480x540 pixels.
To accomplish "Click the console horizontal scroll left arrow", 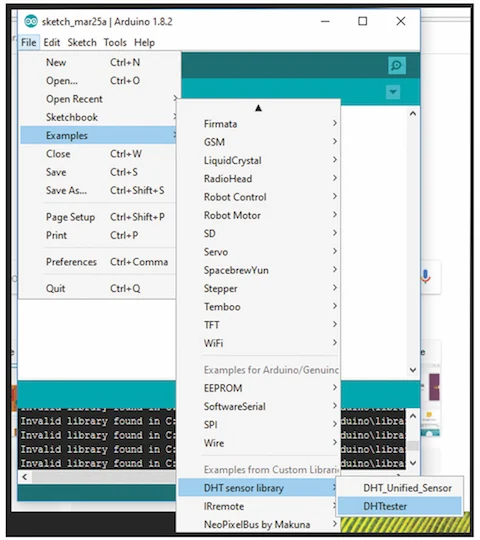I will [x=24, y=477].
